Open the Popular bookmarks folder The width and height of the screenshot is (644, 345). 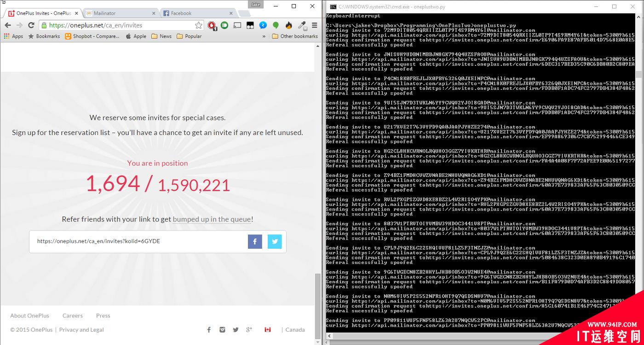pyautogui.click(x=189, y=36)
